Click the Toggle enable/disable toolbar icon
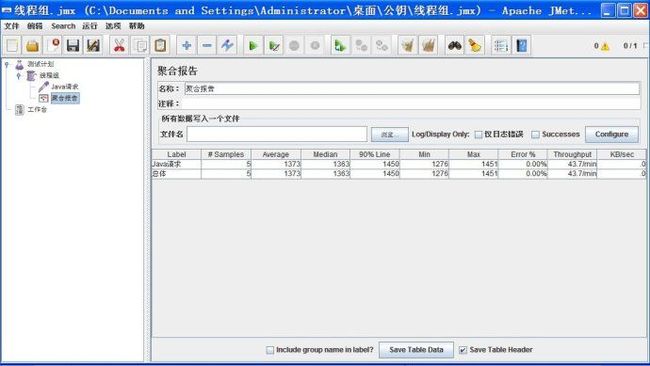650x366 pixels. (227, 46)
